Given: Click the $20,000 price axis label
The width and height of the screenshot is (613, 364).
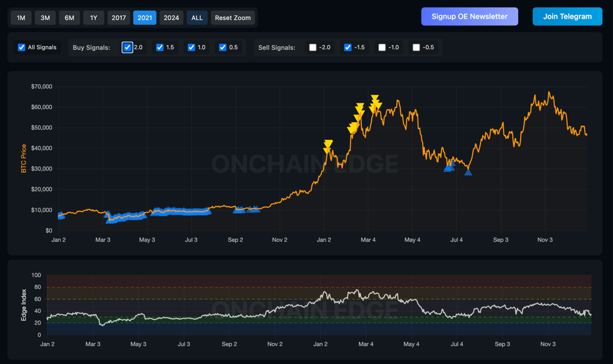Looking at the screenshot, I should point(42,189).
